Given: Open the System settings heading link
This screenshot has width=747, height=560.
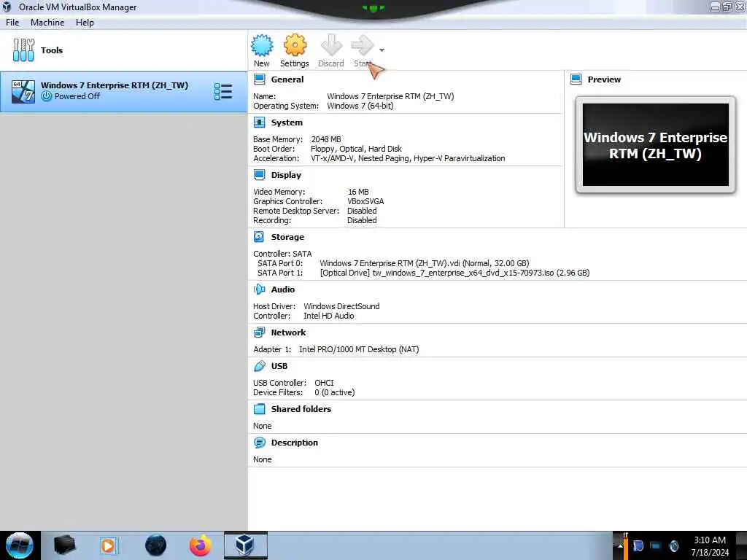Looking at the screenshot, I should 287,122.
